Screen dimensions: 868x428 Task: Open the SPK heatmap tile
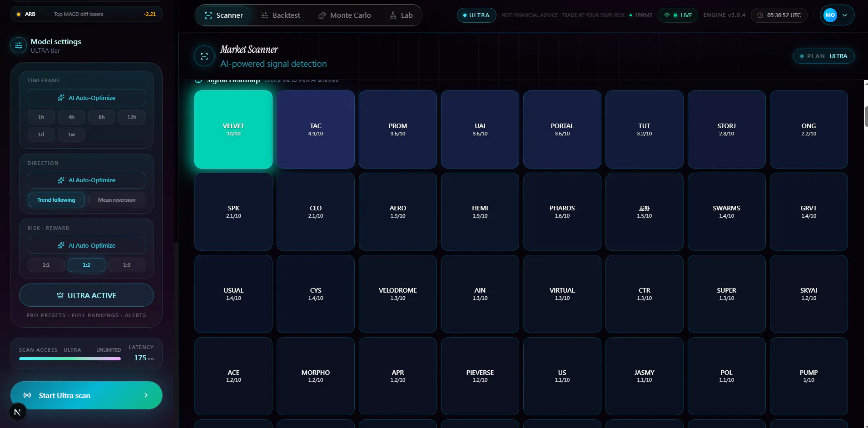233,212
